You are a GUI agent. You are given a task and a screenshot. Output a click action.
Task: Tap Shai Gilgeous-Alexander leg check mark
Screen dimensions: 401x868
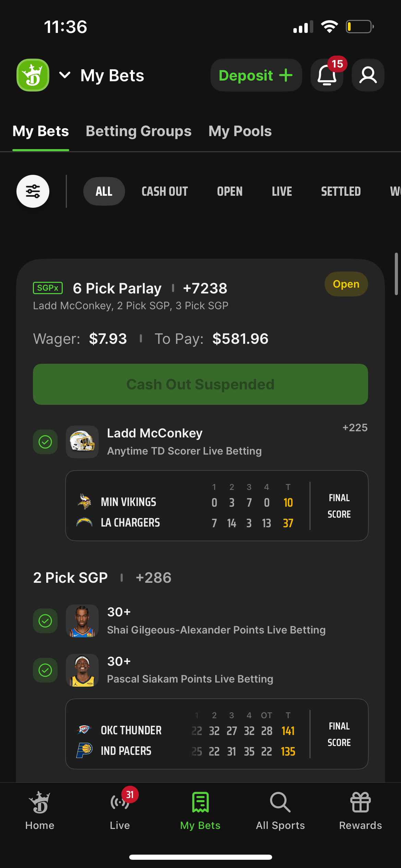[45, 621]
